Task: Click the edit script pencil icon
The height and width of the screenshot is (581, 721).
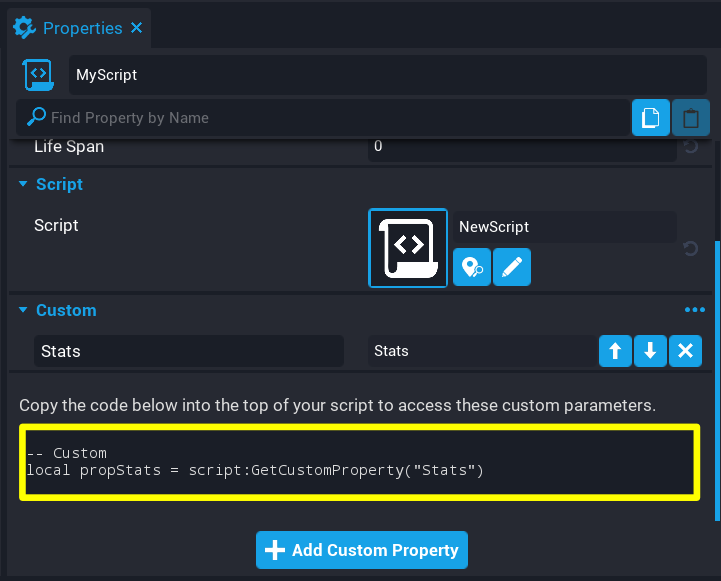Action: (512, 267)
